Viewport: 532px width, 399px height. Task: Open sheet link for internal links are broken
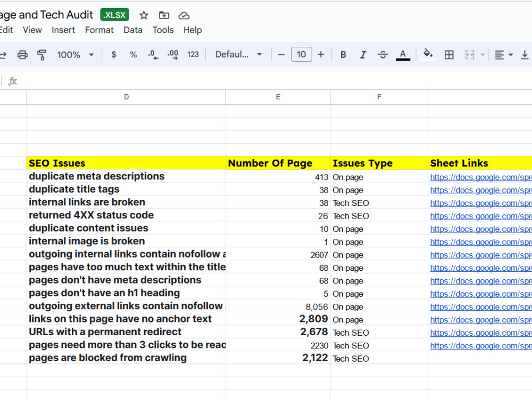tap(481, 203)
